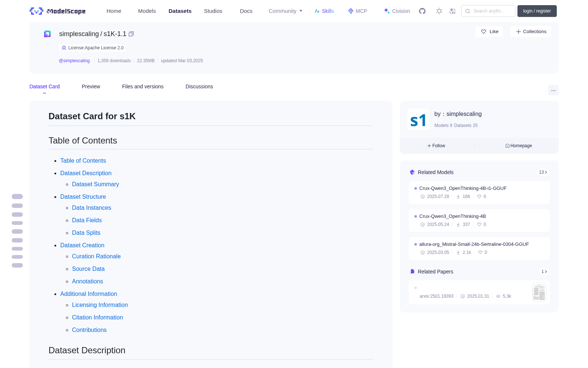This screenshot has height=368, width=588.
Task: Switch to the Preview tab
Action: 91,86
